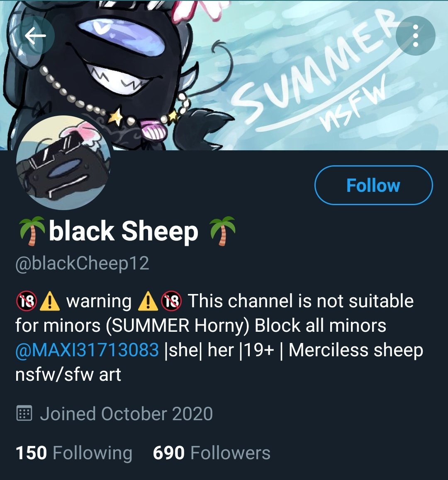Tap the black Sheep display name
Screen dimensions: 448x480
(x=124, y=231)
